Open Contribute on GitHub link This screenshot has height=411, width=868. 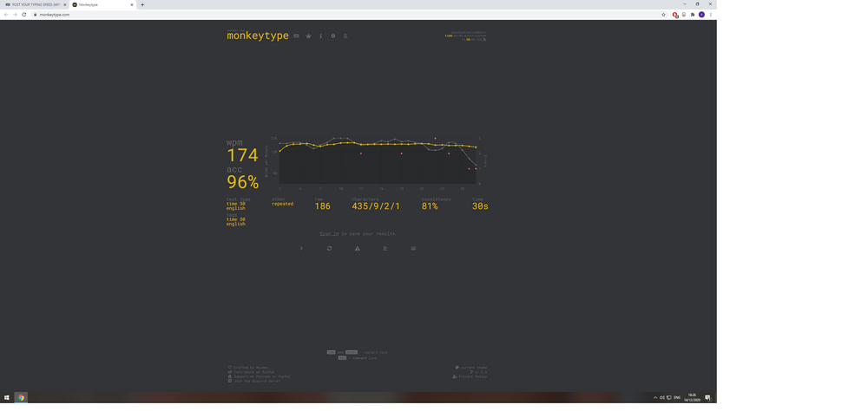click(x=251, y=372)
